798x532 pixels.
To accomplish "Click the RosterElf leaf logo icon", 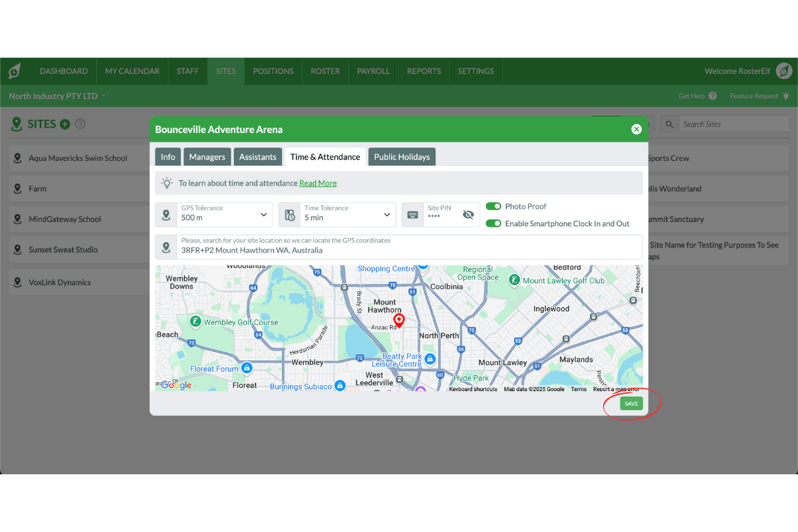I will coord(15,71).
